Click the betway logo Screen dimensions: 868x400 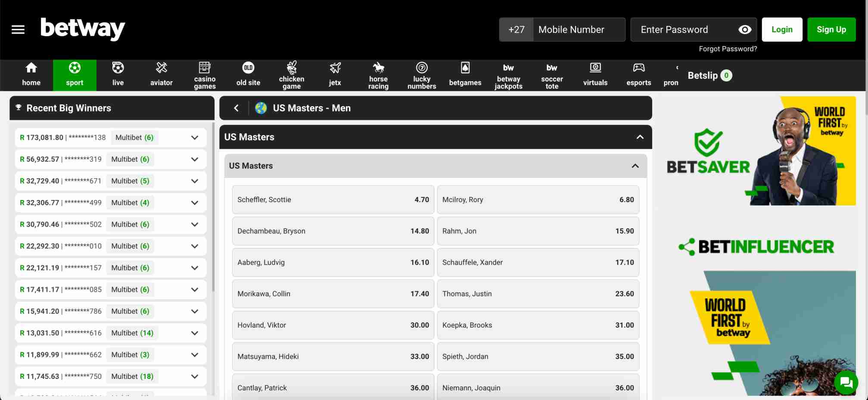tap(83, 28)
